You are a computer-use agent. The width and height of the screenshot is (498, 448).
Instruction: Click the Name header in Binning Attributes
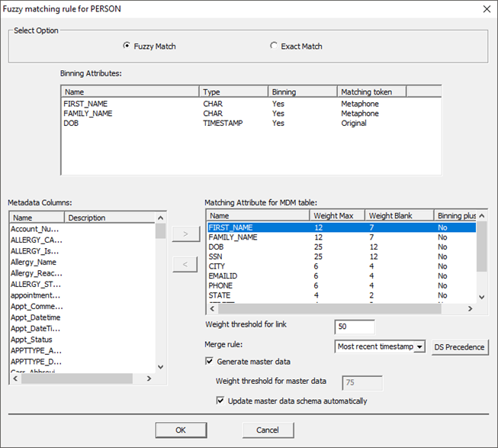pyautogui.click(x=130, y=92)
